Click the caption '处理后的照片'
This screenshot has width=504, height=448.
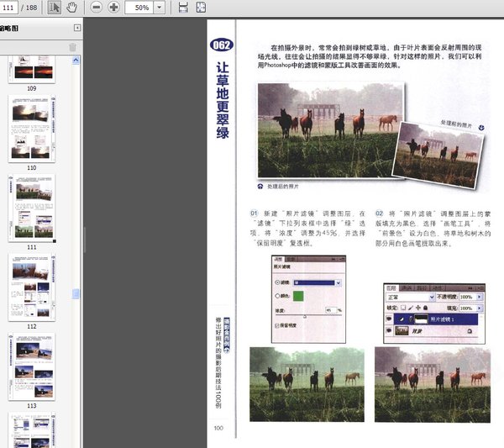282,187
